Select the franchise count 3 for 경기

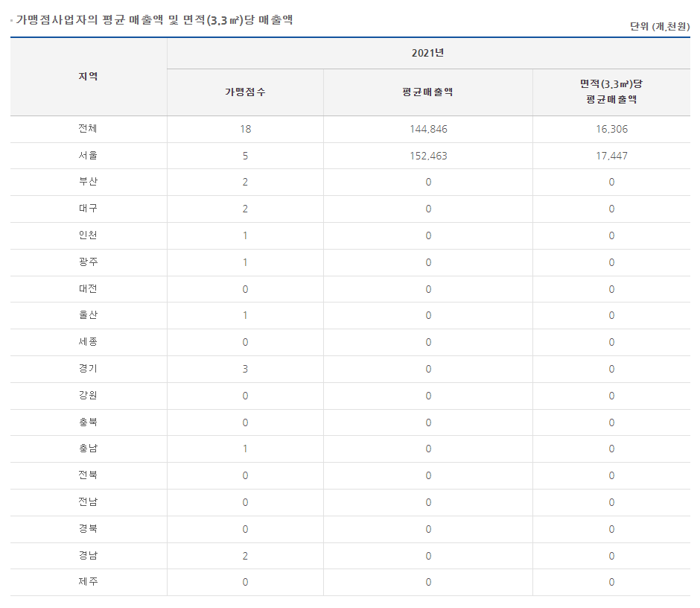click(245, 369)
